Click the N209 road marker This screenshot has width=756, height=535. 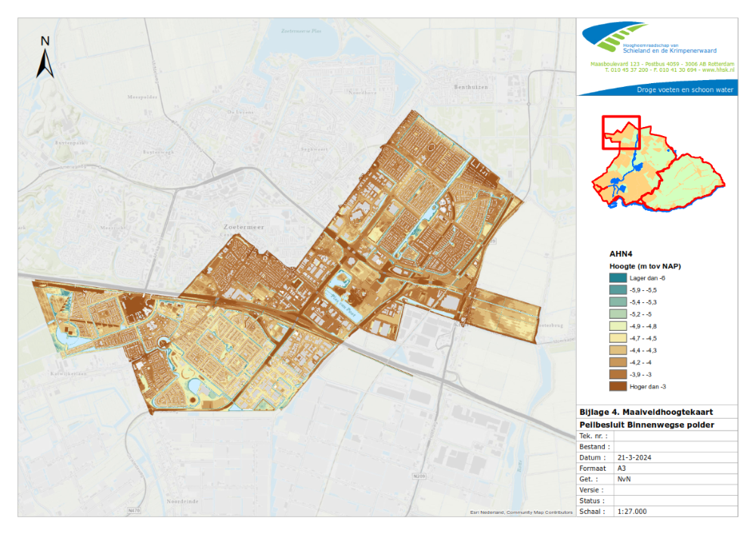click(x=420, y=476)
